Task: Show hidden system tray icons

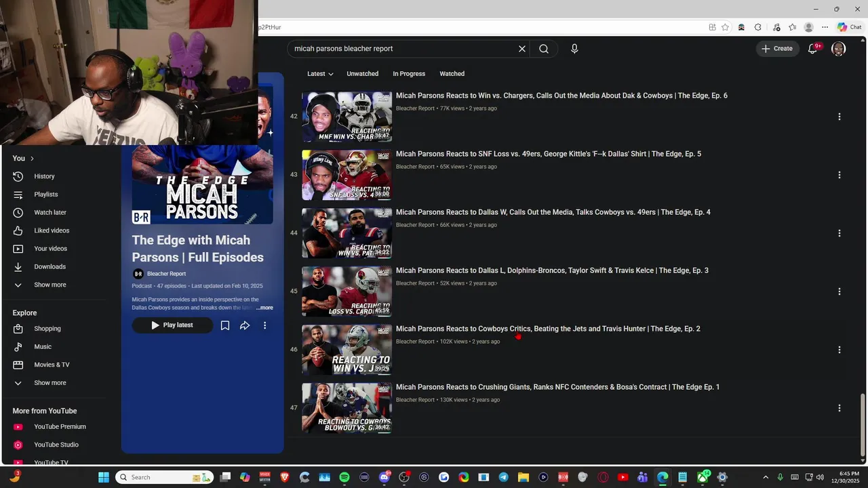Action: (x=766, y=477)
